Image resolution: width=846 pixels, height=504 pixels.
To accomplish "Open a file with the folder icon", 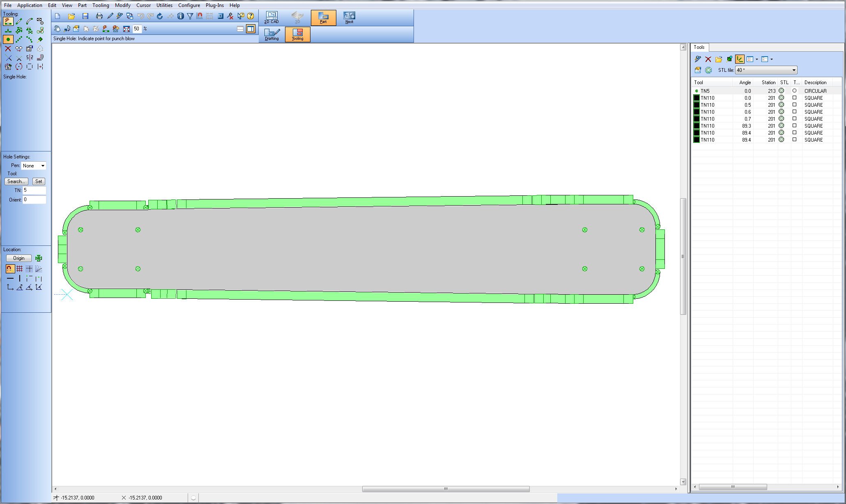I will coord(71,16).
